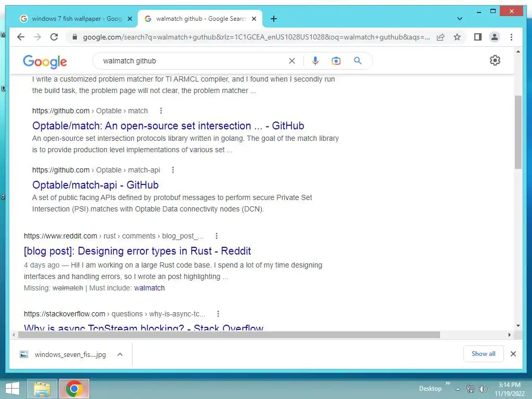Expand options for downloaded windows_seven_fis jpg

[120, 354]
